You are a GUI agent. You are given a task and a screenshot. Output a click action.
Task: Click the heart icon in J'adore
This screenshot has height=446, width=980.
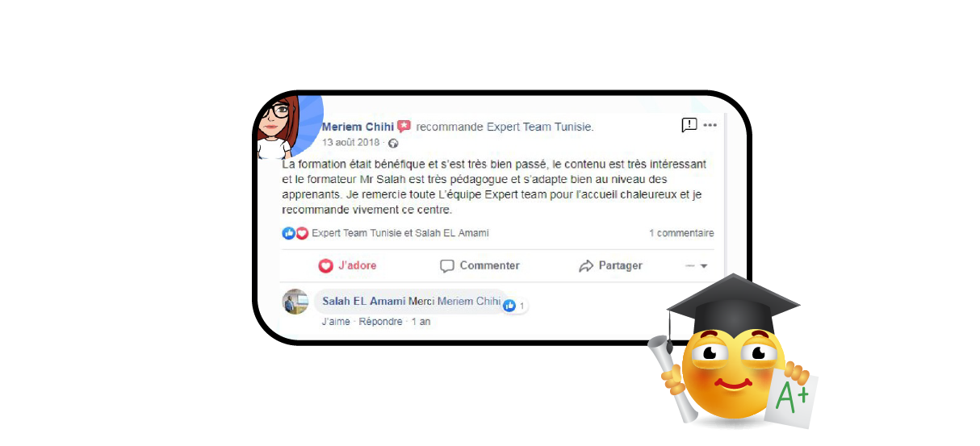(326, 265)
